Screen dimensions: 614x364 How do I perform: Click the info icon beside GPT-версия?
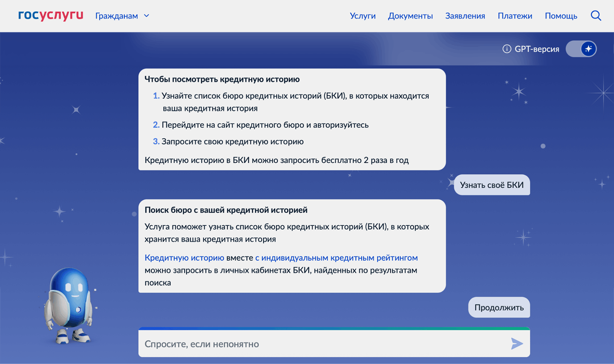coord(507,49)
